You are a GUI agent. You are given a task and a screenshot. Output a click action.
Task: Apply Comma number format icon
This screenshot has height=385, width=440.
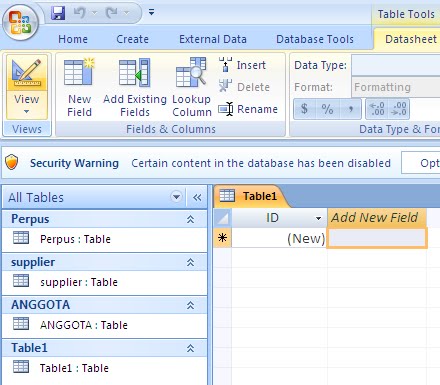(x=350, y=109)
